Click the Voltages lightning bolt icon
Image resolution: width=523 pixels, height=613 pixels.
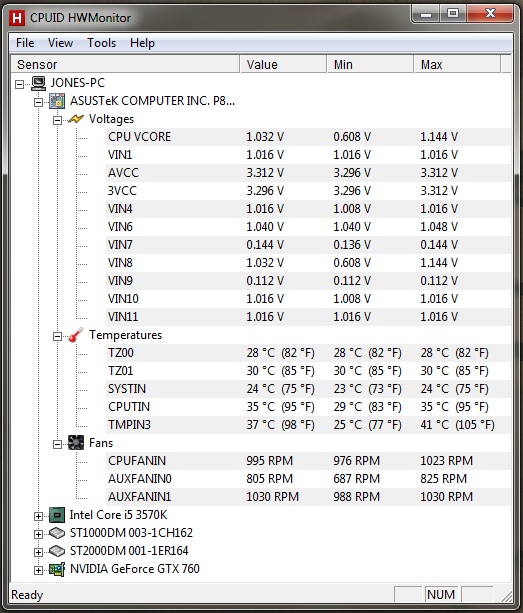(x=76, y=119)
